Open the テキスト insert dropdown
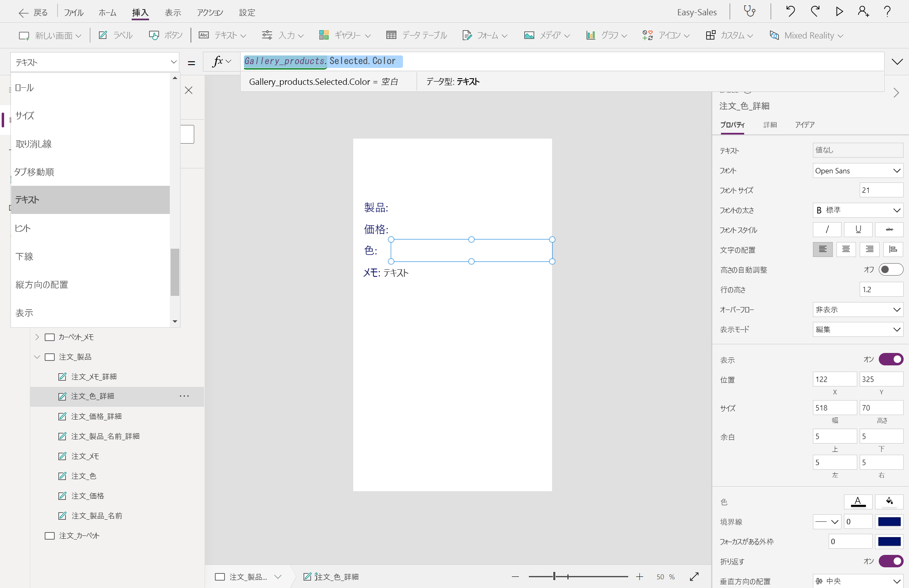Screen dimensions: 909x588 [x=222, y=35]
